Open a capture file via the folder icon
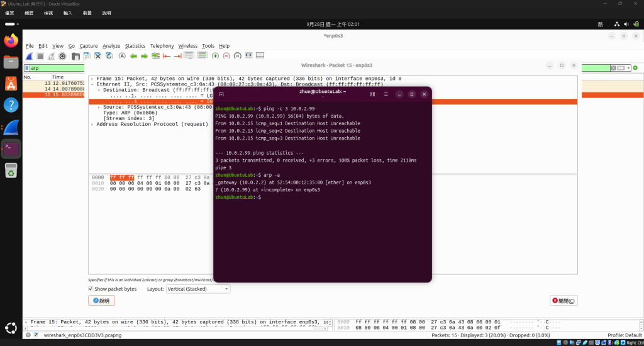 point(75,56)
